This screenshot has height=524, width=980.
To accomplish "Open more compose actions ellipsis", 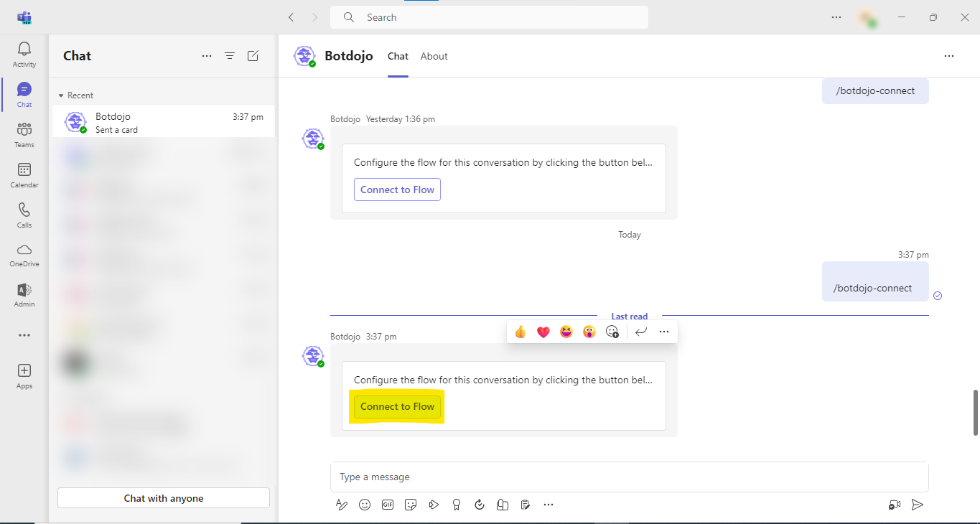I will pyautogui.click(x=549, y=505).
